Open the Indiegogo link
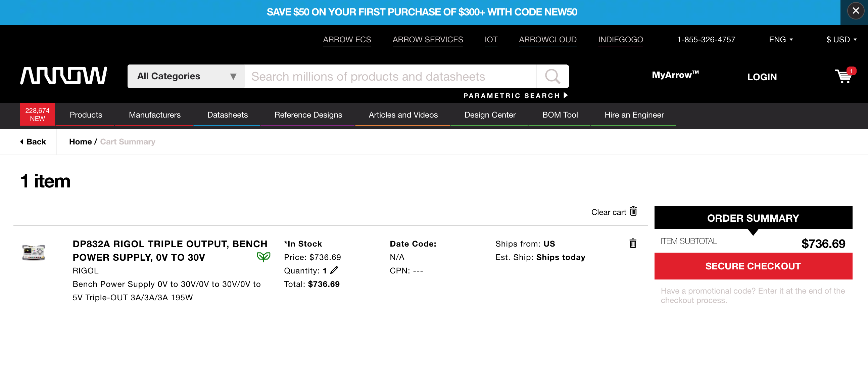Image resolution: width=868 pixels, height=389 pixels. coord(620,40)
